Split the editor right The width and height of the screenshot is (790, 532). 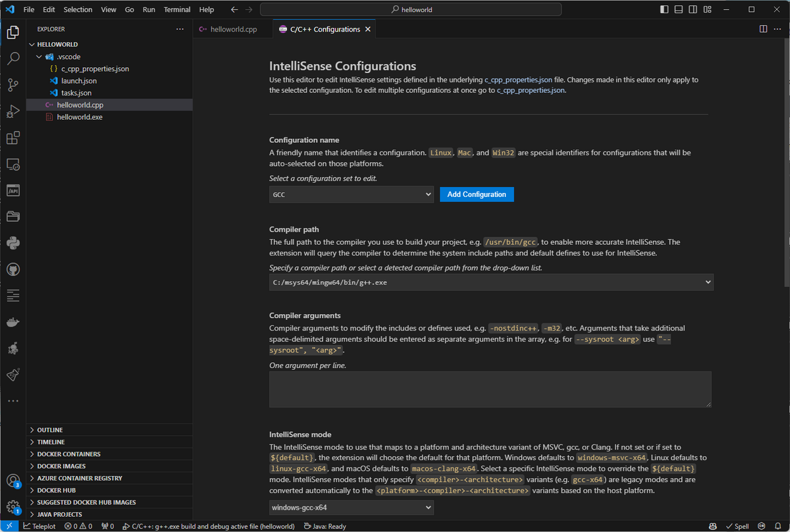(763, 29)
